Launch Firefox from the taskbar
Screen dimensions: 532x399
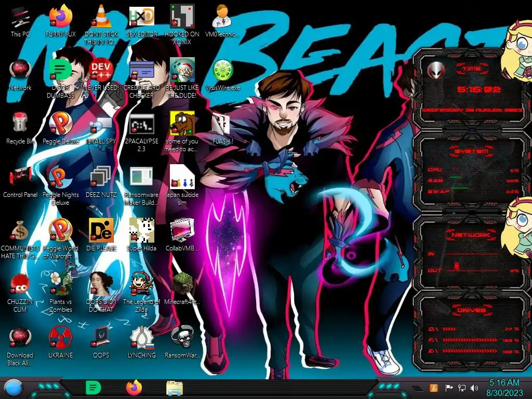[134, 388]
